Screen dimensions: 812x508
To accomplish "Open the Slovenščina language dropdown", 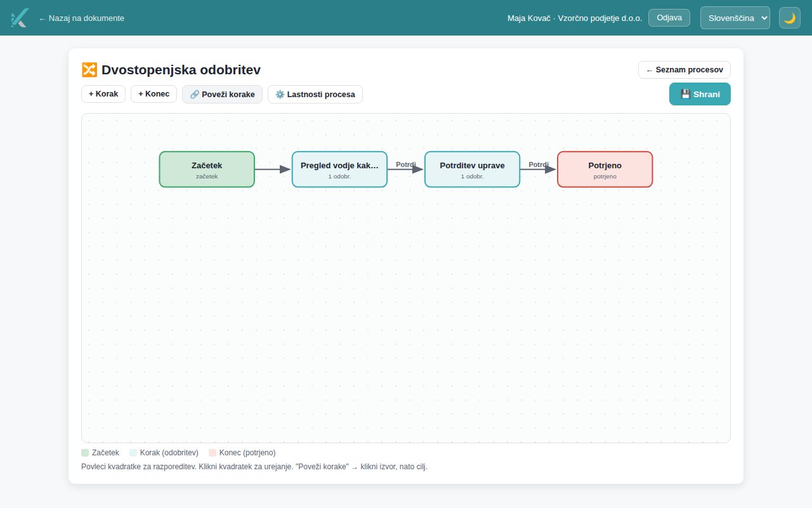I will point(735,18).
